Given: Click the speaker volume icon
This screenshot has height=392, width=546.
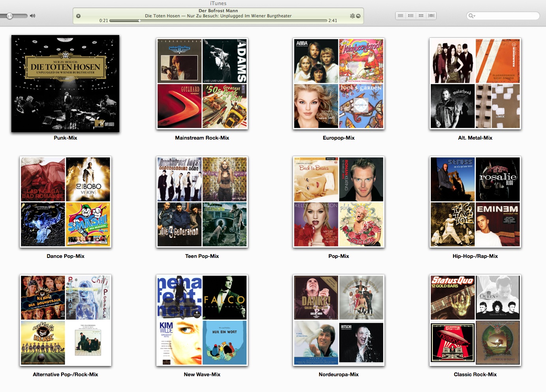Looking at the screenshot, I should point(32,16).
